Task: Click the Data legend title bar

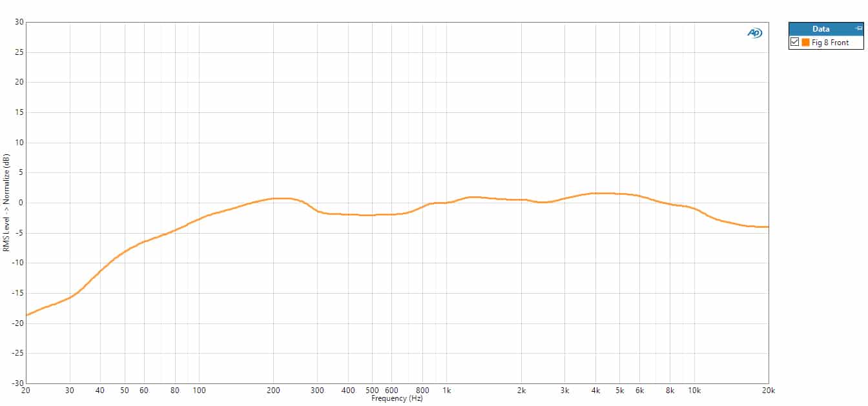Action: [821, 29]
